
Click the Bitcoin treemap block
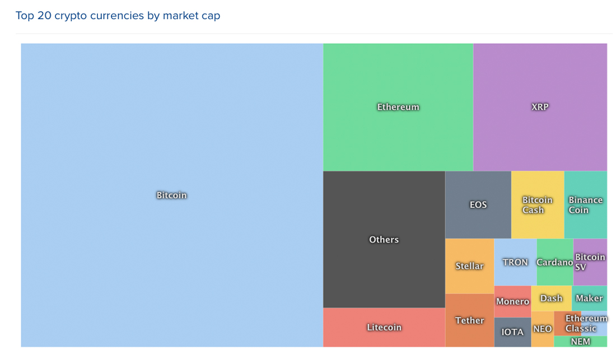click(x=171, y=195)
